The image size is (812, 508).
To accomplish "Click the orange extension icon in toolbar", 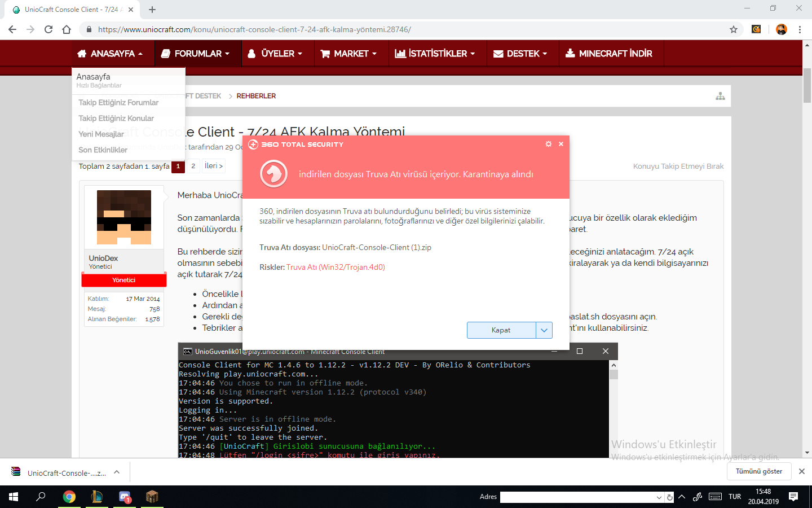I will [x=757, y=29].
